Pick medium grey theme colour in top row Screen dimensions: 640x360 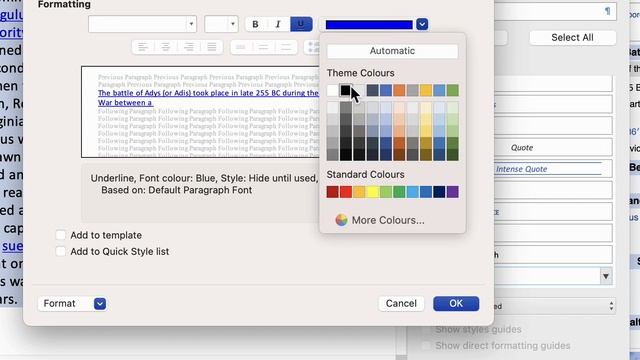point(413,90)
